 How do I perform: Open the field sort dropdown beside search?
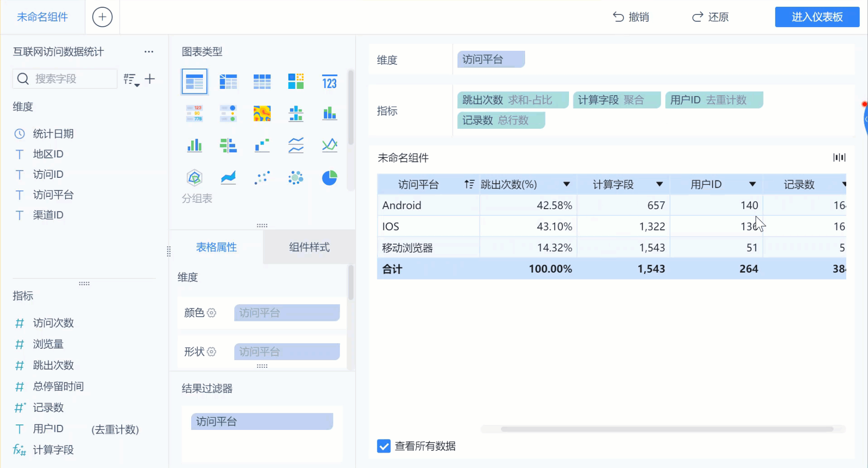click(x=131, y=80)
